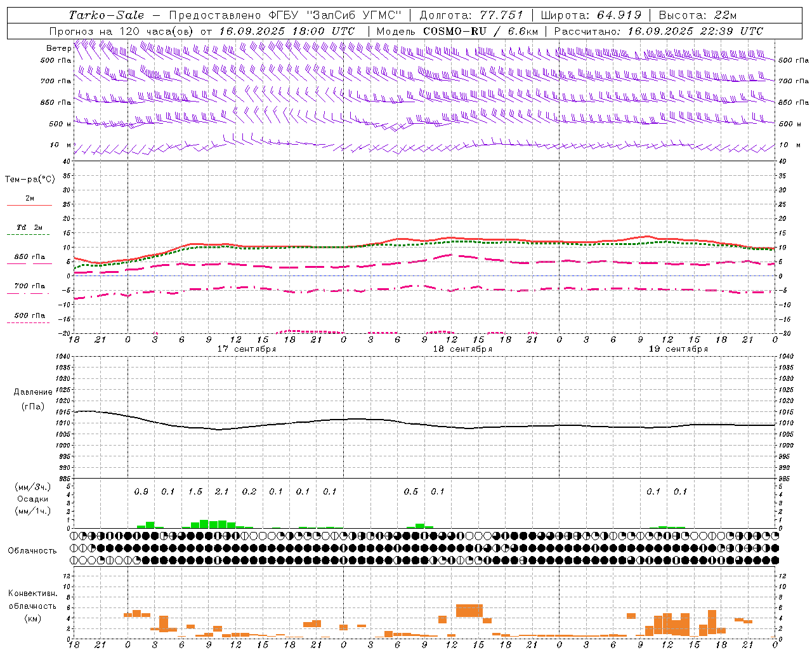
Task: Click the 0.2 precipitation total value
Action: pyautogui.click(x=249, y=492)
